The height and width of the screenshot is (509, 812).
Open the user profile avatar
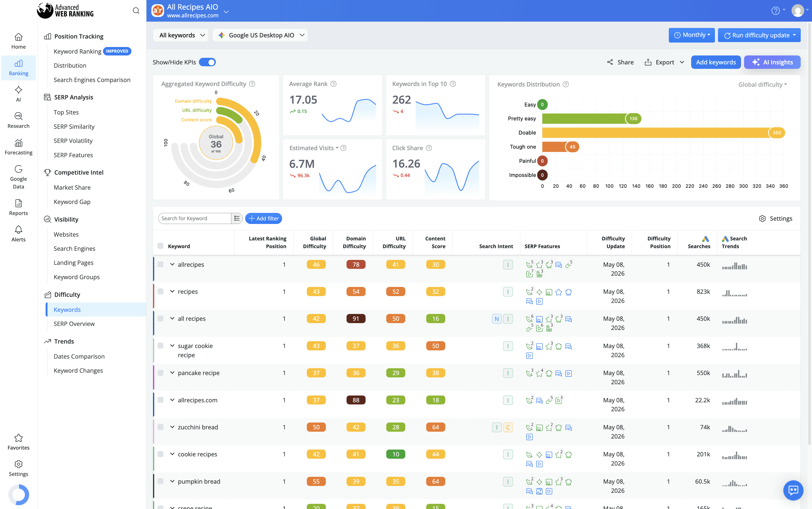pyautogui.click(x=797, y=11)
